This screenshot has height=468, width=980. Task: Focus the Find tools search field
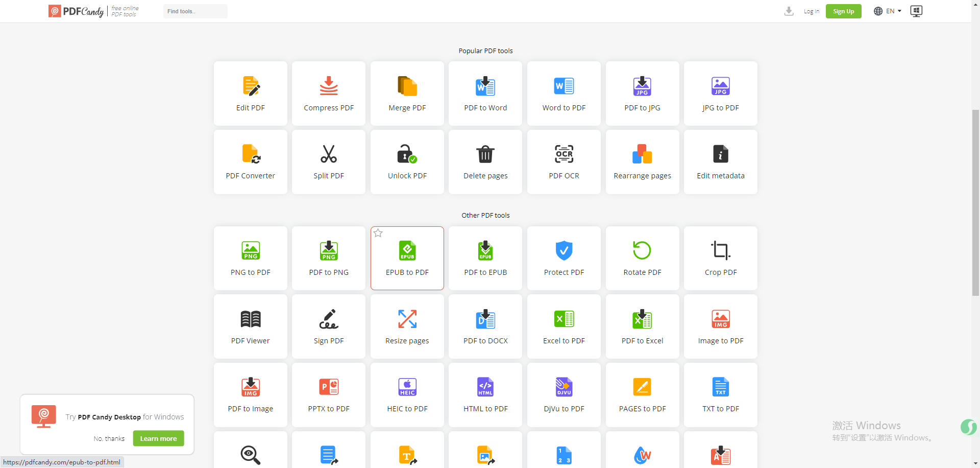(x=195, y=11)
